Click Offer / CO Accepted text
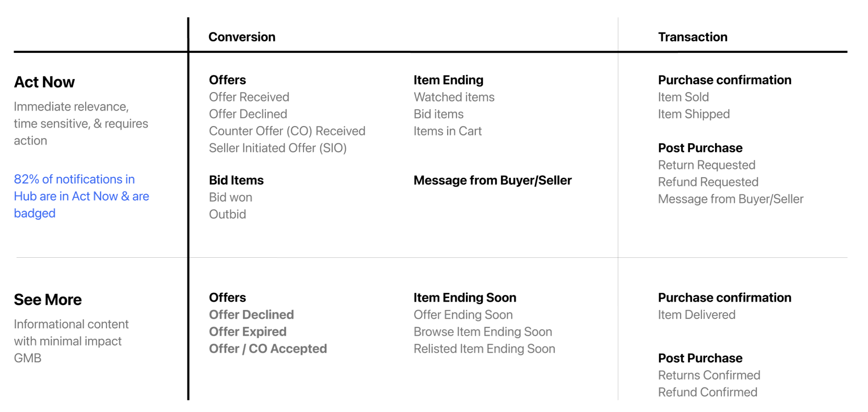868x412 pixels. click(x=268, y=349)
